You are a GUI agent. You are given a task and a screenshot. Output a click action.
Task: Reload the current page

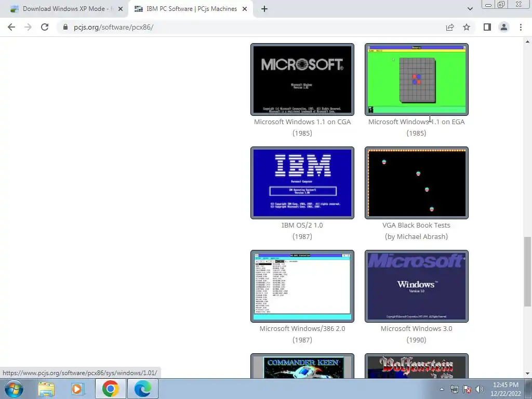(x=45, y=27)
